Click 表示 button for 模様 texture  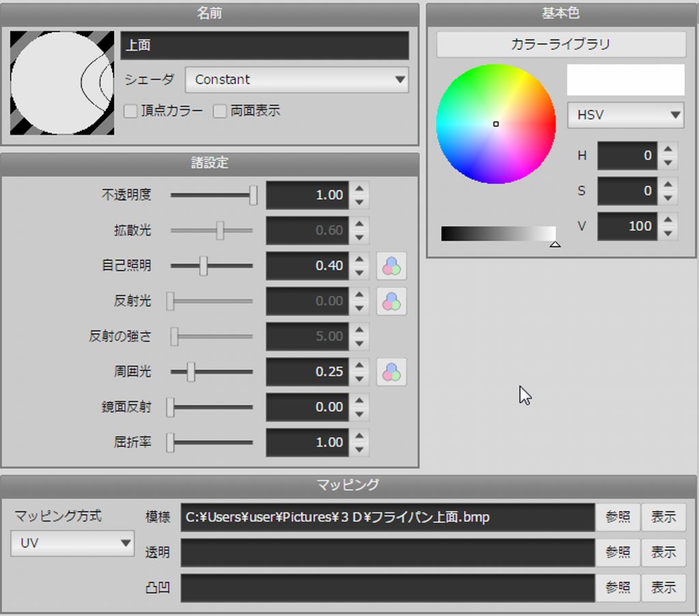664,517
